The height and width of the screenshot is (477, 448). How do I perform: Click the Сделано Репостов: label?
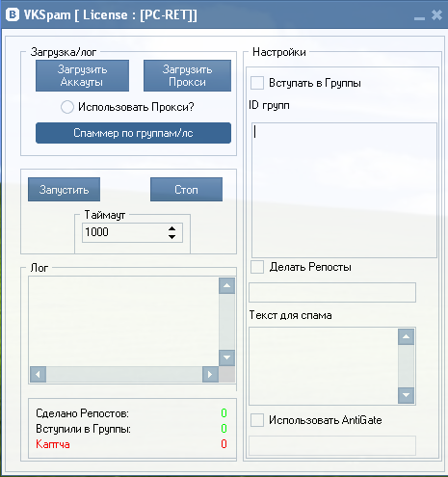tap(82, 413)
